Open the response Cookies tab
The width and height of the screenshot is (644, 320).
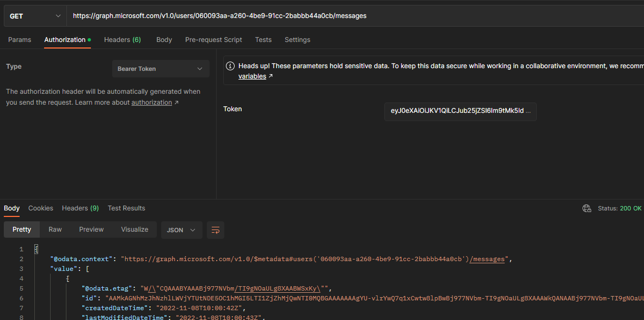[x=41, y=208]
